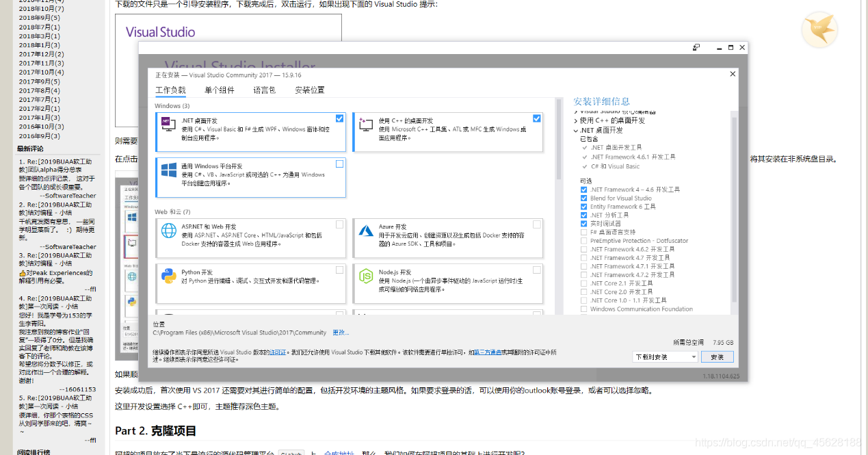Image resolution: width=868 pixels, height=455 pixels.
Task: Click the 更改... location link
Action: click(x=341, y=333)
